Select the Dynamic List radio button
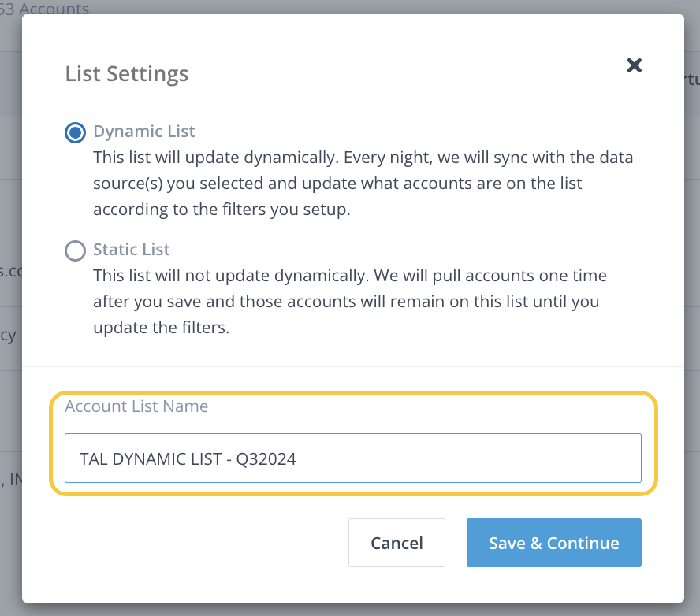 tap(75, 133)
